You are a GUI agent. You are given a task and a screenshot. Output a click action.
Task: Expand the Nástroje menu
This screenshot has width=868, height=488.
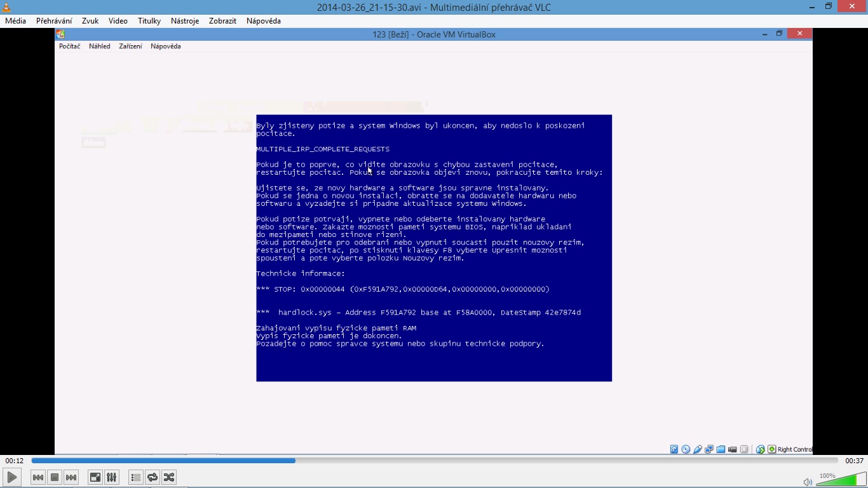coord(185,21)
